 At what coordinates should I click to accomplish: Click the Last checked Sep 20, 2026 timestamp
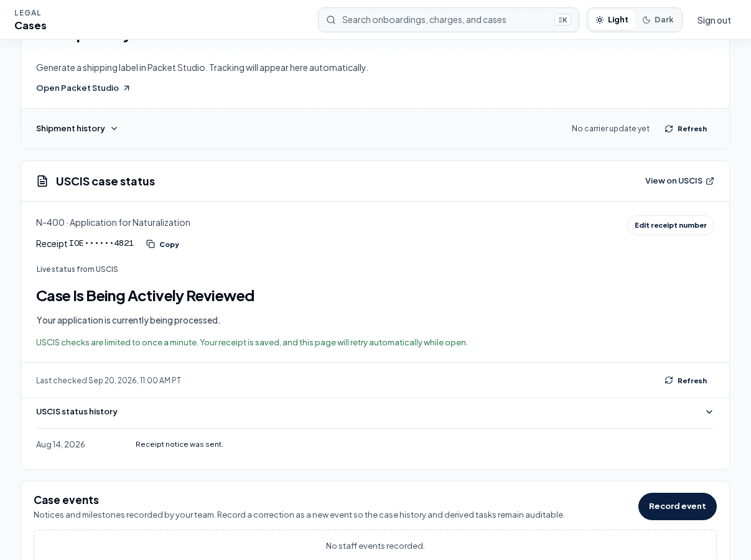108,380
